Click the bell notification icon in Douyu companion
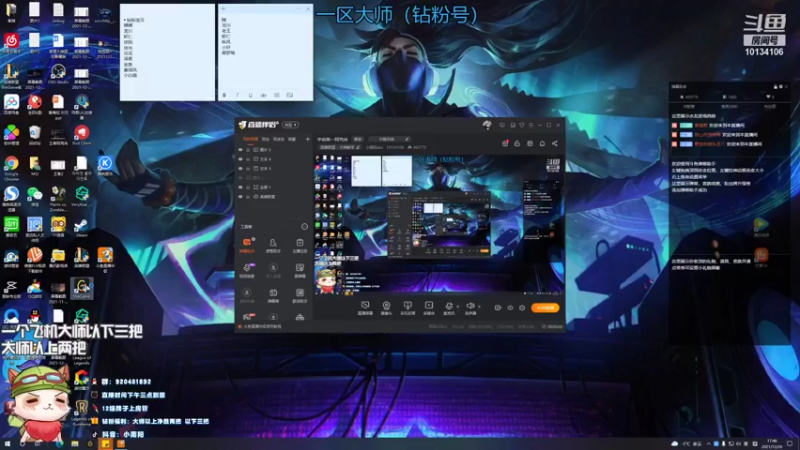800x450 pixels. tap(542, 143)
